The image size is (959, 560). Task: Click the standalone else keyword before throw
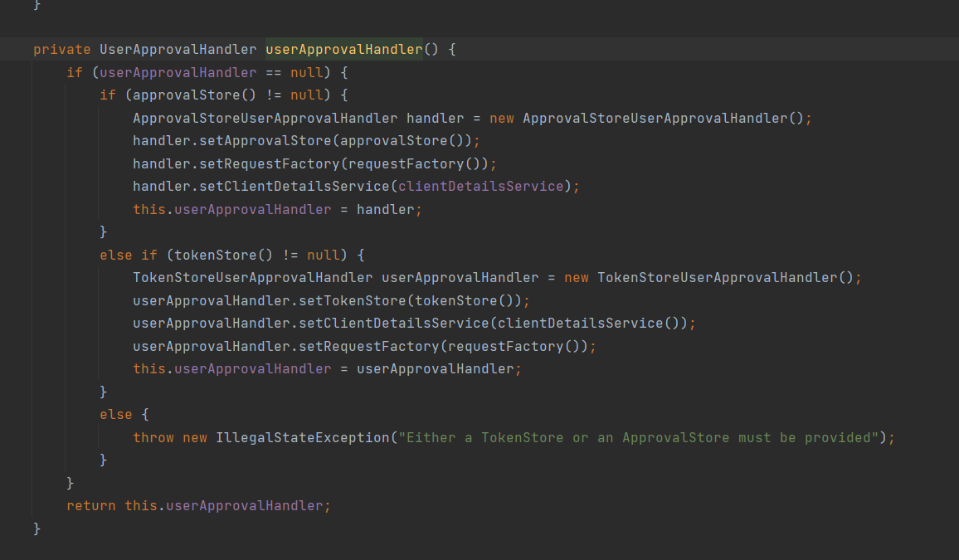[x=115, y=414]
